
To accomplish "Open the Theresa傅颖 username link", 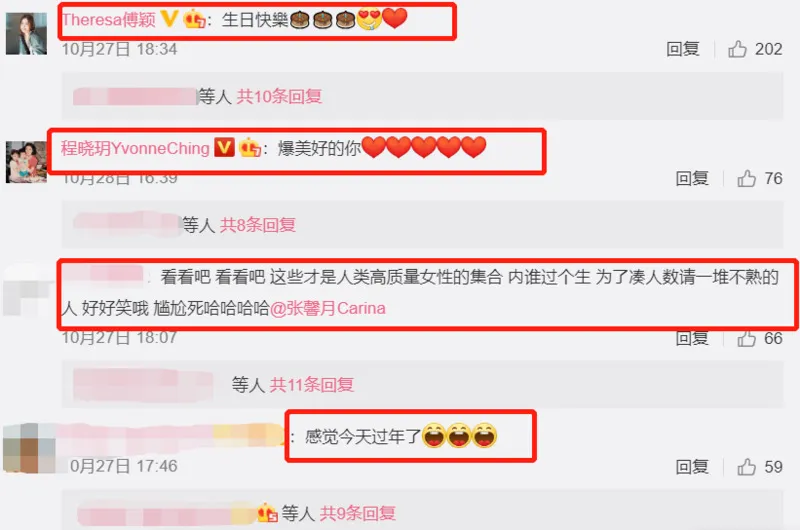I will (x=109, y=19).
